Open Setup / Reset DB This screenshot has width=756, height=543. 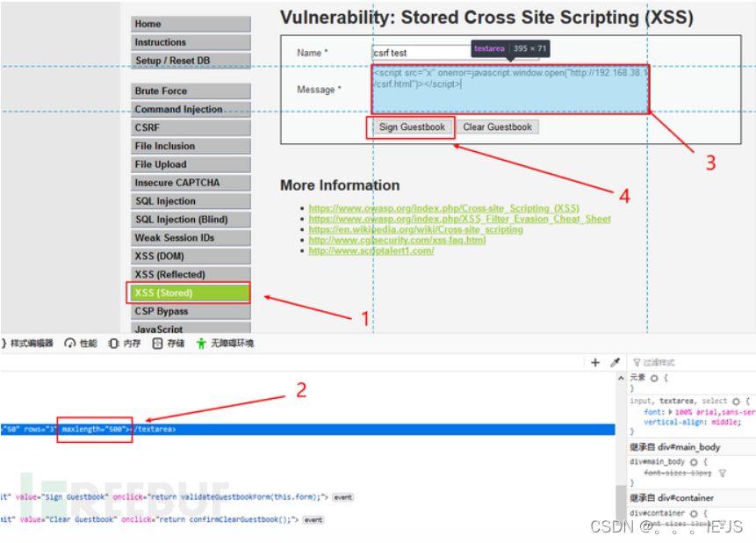pos(191,61)
